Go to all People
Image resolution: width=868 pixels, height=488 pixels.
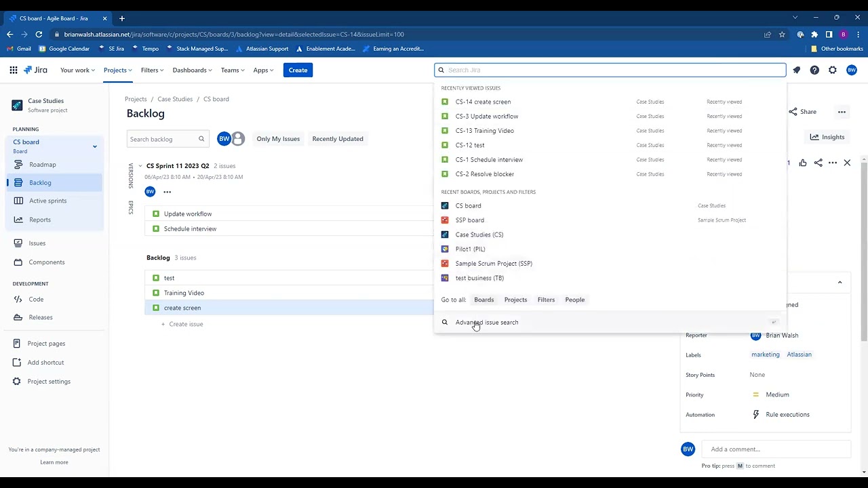pyautogui.click(x=575, y=300)
